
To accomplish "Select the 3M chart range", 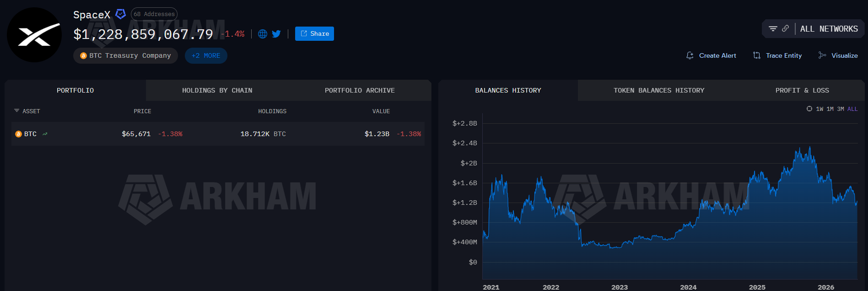I will tap(841, 109).
